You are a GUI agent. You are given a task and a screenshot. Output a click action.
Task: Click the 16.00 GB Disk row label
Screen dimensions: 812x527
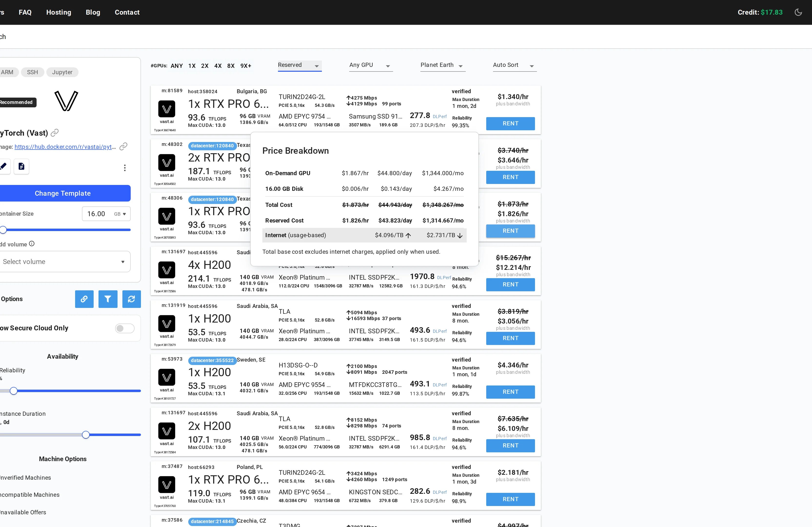(284, 189)
